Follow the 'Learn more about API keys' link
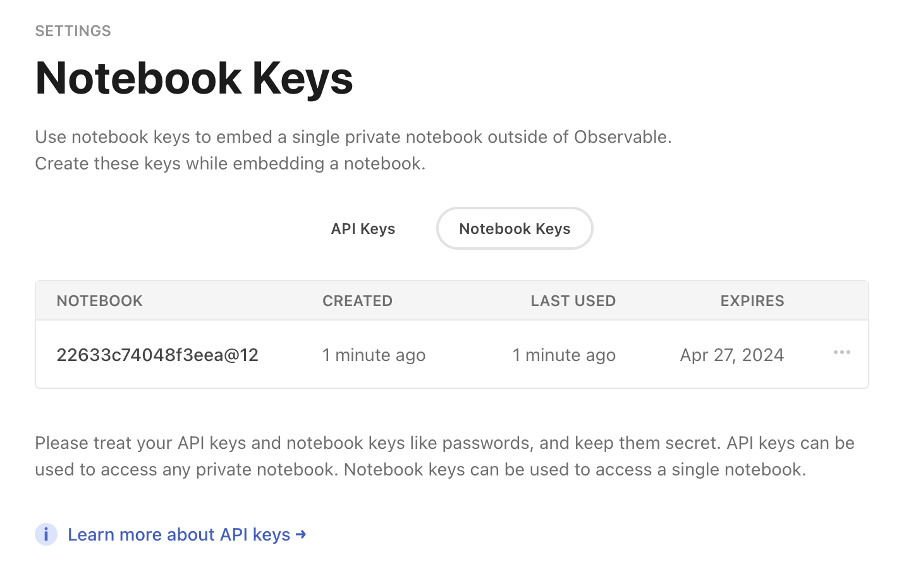Screen dimensions: 904x588 pos(179,534)
